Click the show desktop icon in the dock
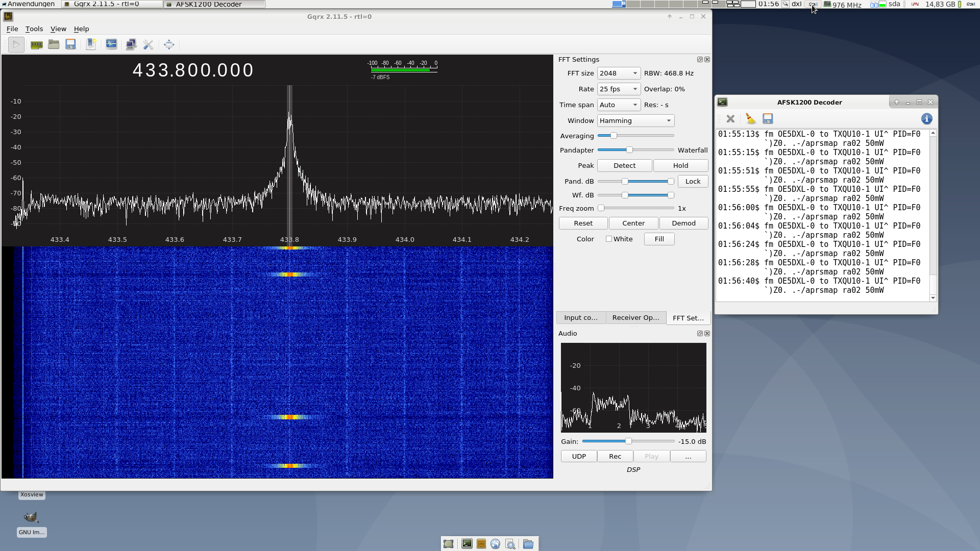 pyautogui.click(x=448, y=544)
